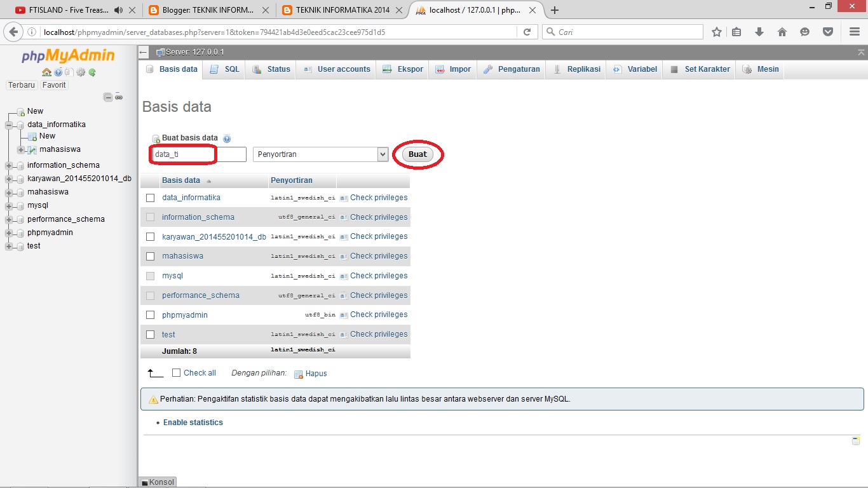
Task: Enable the Check all checkbox
Action: [176, 372]
